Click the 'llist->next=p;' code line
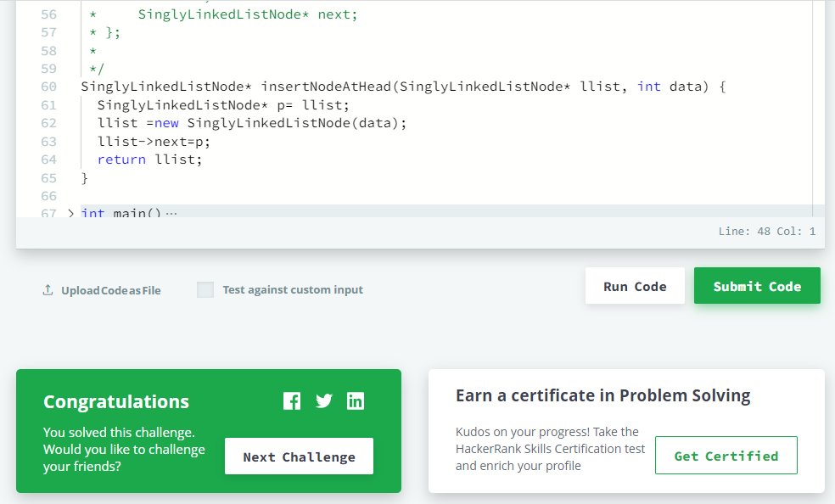Viewport: 835px width, 504px height. [x=154, y=142]
